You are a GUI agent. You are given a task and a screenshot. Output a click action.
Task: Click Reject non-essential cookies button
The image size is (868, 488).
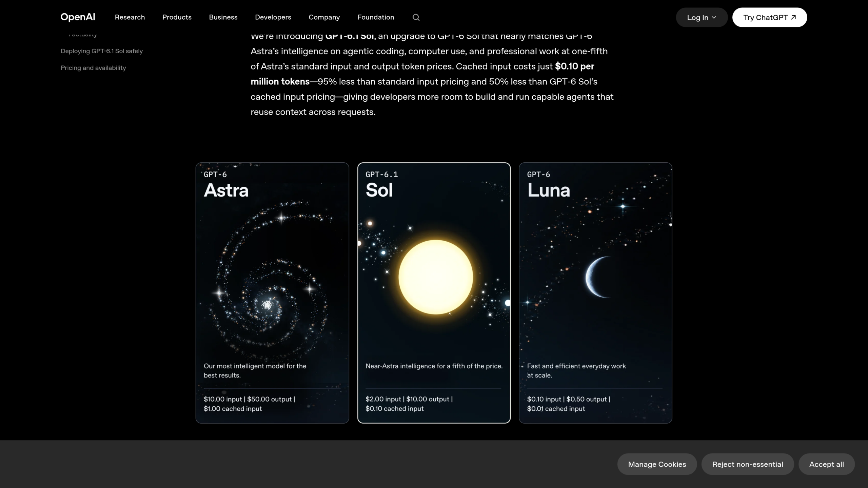pos(748,464)
